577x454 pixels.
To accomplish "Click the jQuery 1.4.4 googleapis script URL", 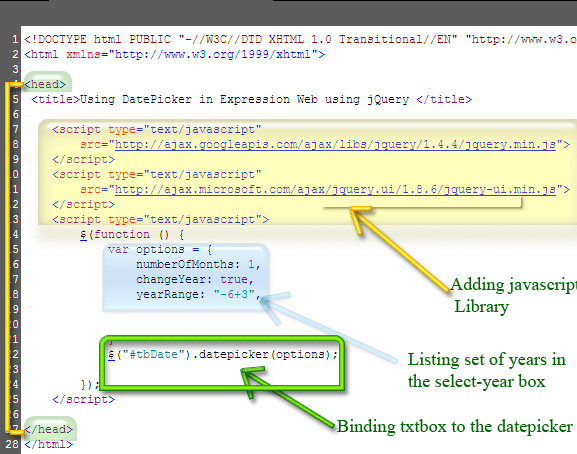I will point(335,145).
